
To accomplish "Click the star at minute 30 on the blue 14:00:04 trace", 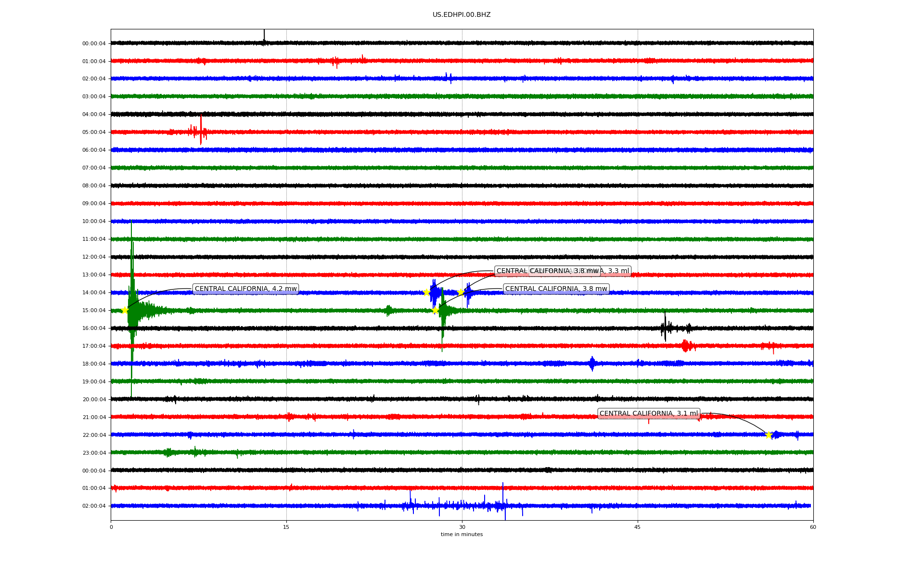I will point(461,292).
